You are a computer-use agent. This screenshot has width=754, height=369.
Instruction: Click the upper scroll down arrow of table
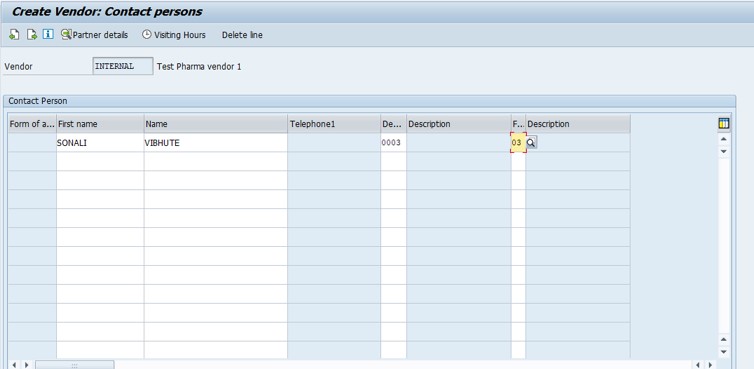[x=724, y=151]
